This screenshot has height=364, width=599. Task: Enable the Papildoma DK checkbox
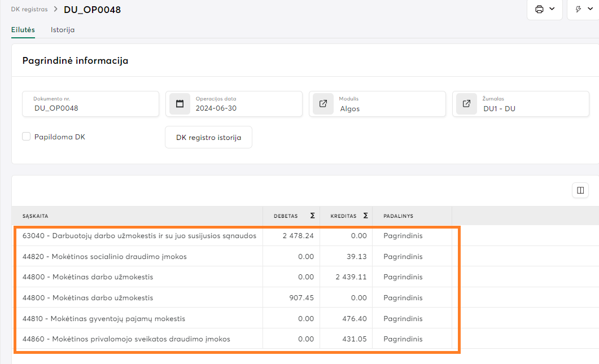pyautogui.click(x=26, y=137)
